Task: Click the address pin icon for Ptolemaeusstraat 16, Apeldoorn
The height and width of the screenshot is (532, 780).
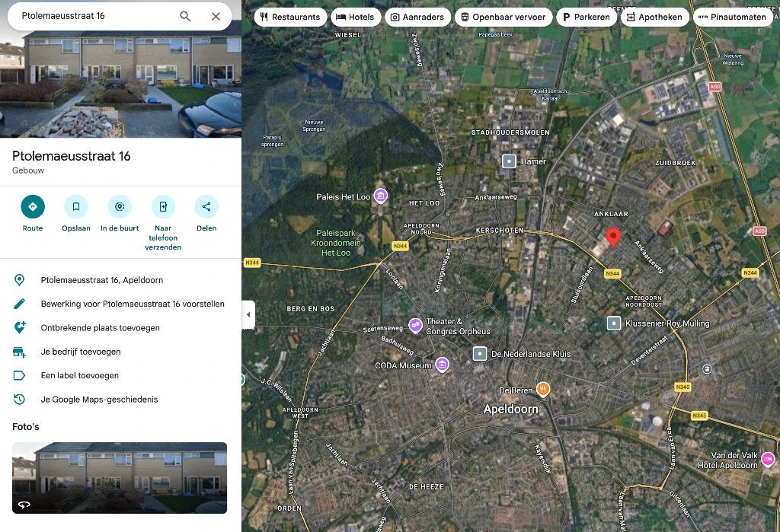Action: pos(19,280)
